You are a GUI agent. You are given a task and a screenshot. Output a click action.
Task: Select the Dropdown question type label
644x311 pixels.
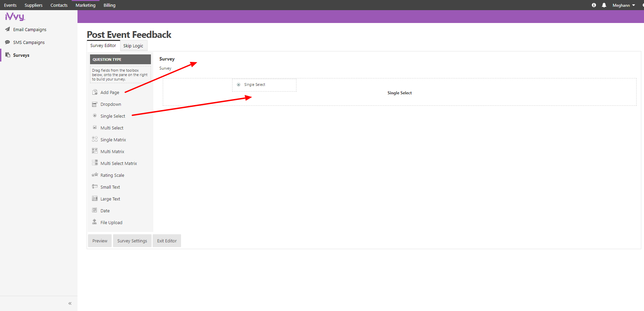(x=111, y=104)
